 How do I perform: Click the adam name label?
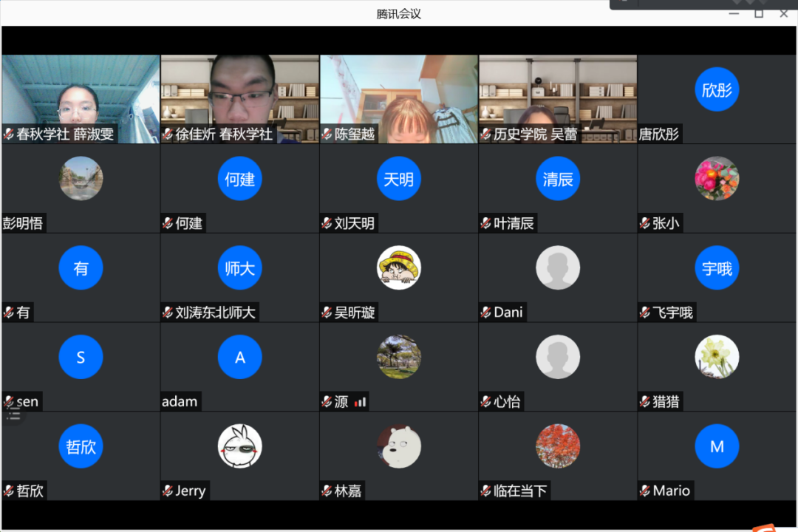pyautogui.click(x=180, y=402)
